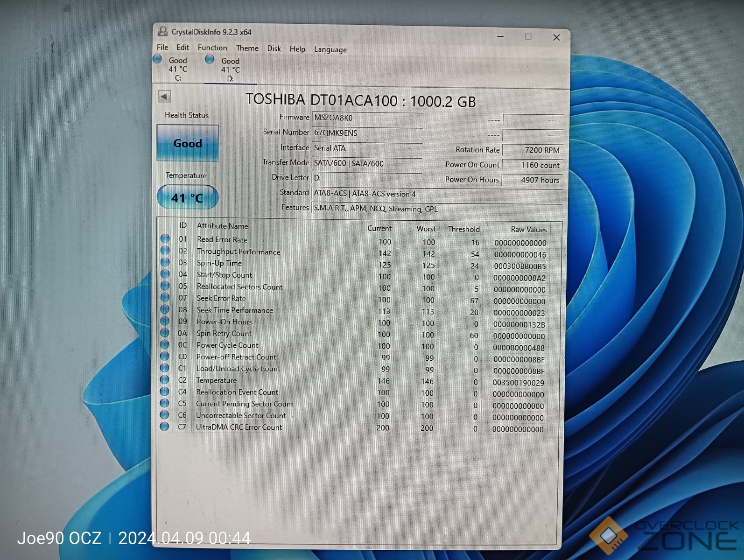The height and width of the screenshot is (560, 744).
Task: Open the Disk menu
Action: coord(274,49)
